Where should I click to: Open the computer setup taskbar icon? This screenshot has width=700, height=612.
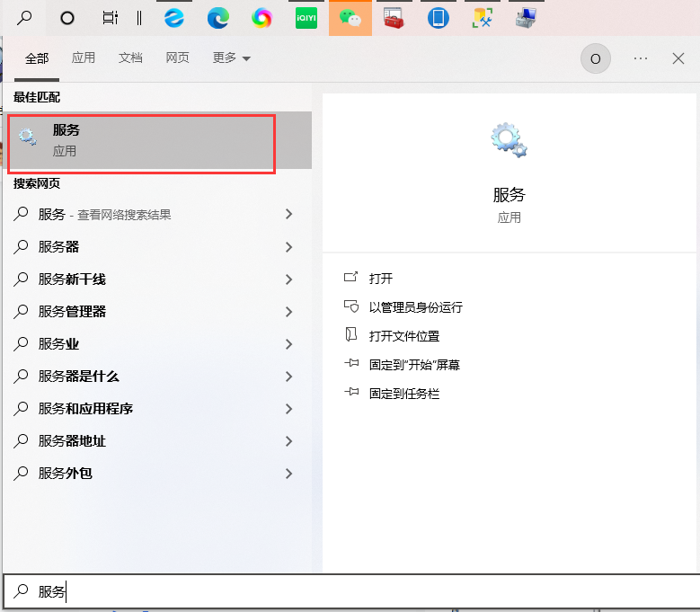[x=526, y=18]
